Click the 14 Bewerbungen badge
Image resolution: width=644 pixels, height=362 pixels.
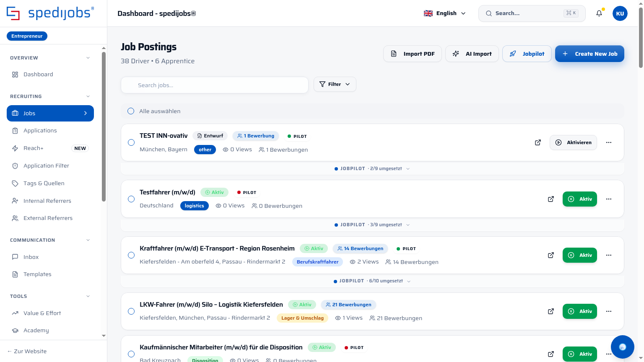(361, 248)
